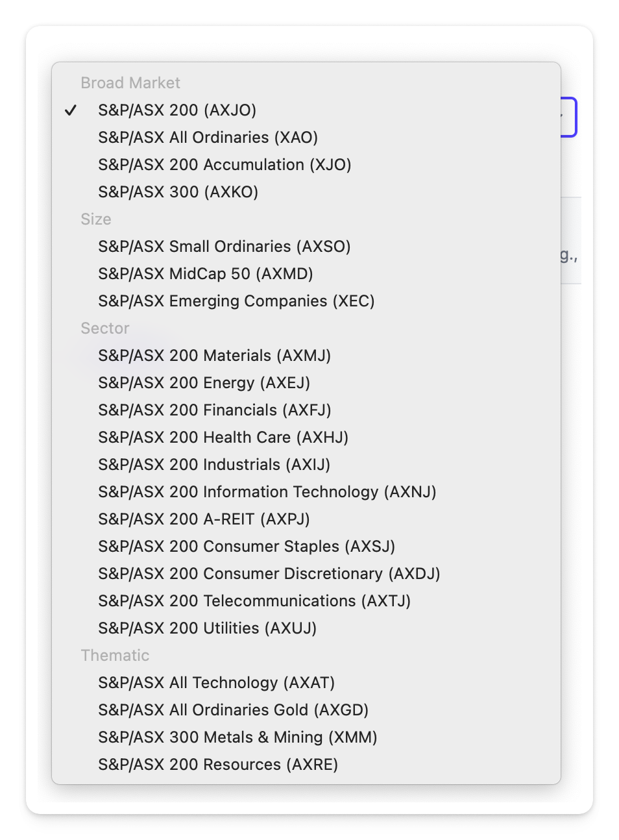This screenshot has width=619, height=840.
Task: Pick S&P/ASX 200 Consumer Staples (AXSJ)
Action: tap(247, 547)
